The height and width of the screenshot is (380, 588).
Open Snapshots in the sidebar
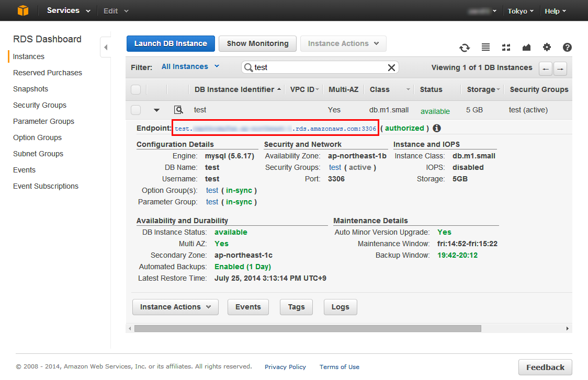tap(30, 89)
